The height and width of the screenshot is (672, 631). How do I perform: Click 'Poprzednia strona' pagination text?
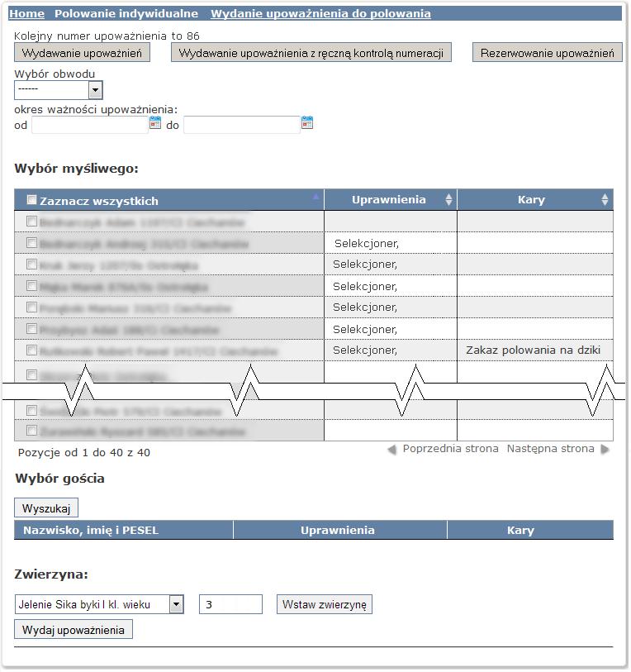pos(451,449)
